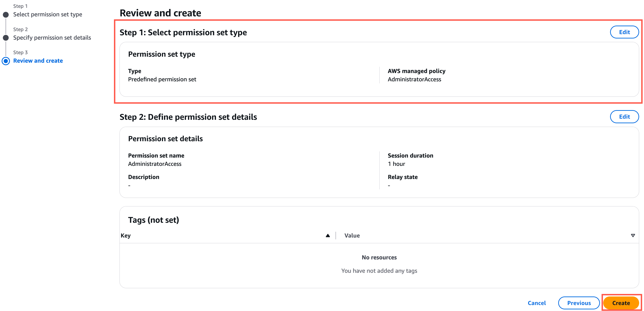This screenshot has height=311, width=644.
Task: Click the 'Relay state' label
Action: point(402,177)
